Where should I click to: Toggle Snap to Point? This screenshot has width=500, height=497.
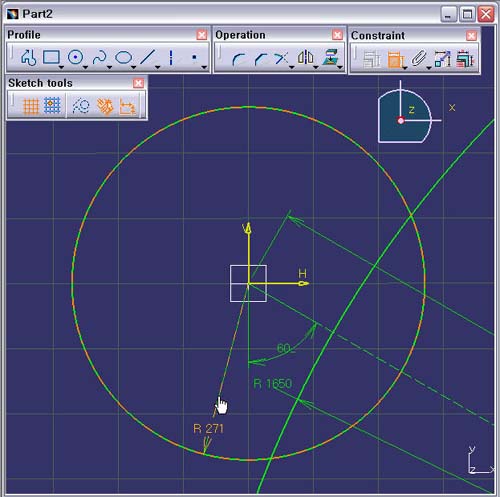tap(52, 106)
